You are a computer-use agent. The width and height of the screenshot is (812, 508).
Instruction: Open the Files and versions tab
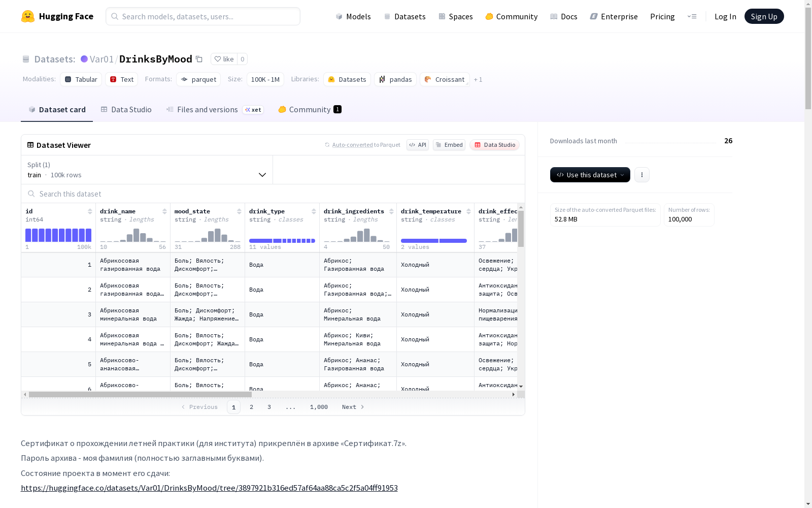coord(215,110)
